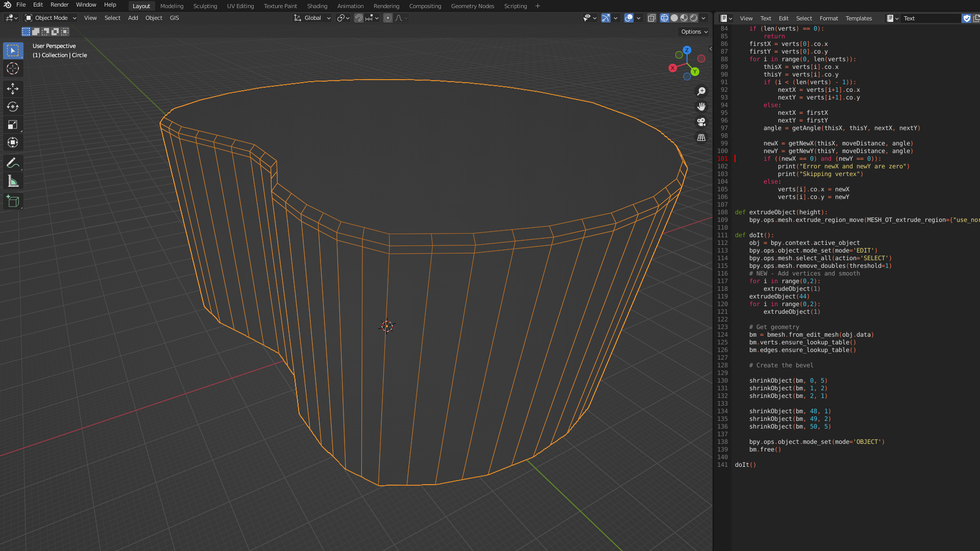This screenshot has width=980, height=551.
Task: Toggle viewport gizmos visibility
Action: [605, 18]
